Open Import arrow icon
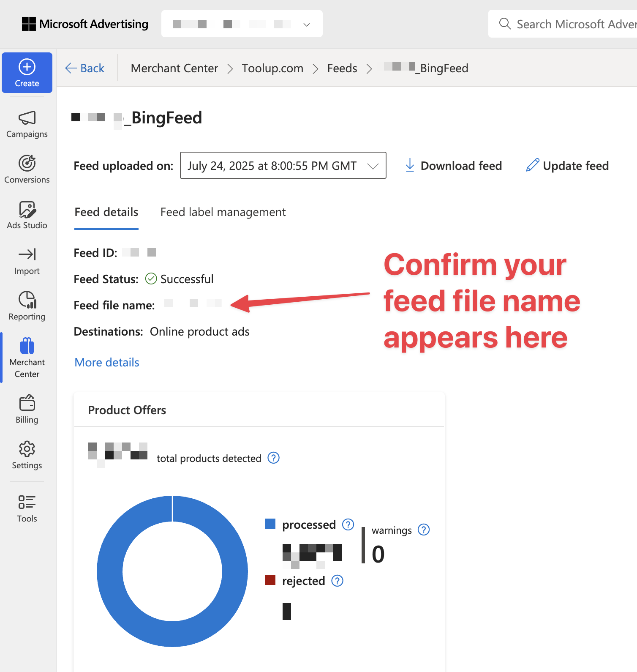 pyautogui.click(x=27, y=254)
